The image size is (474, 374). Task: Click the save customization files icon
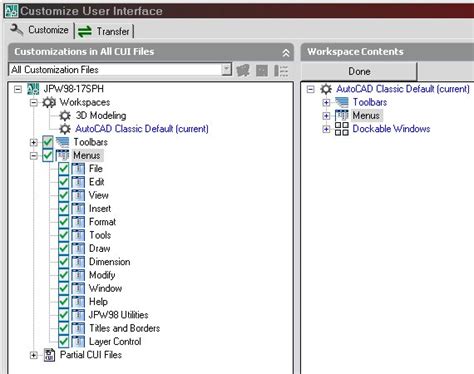click(x=262, y=70)
